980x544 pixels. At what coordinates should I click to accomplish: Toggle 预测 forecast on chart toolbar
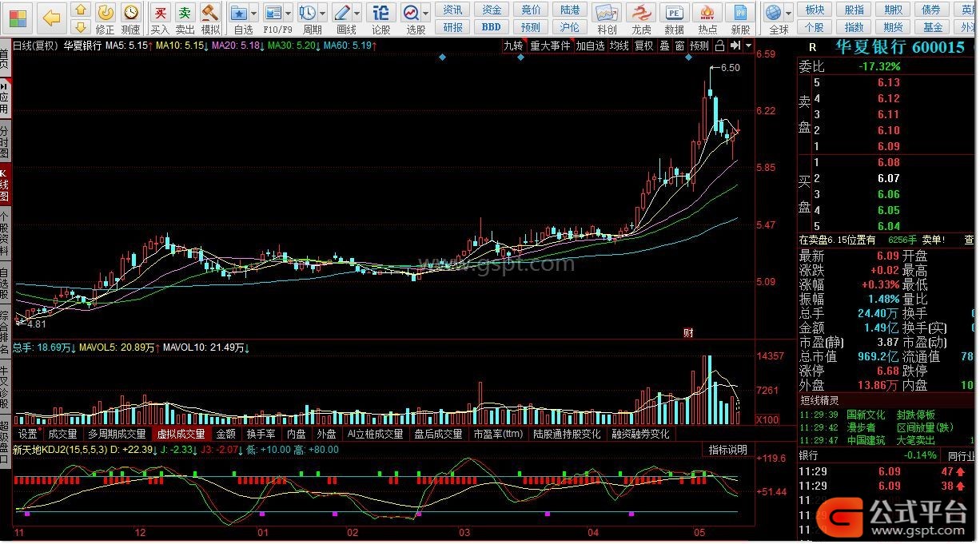(x=699, y=46)
